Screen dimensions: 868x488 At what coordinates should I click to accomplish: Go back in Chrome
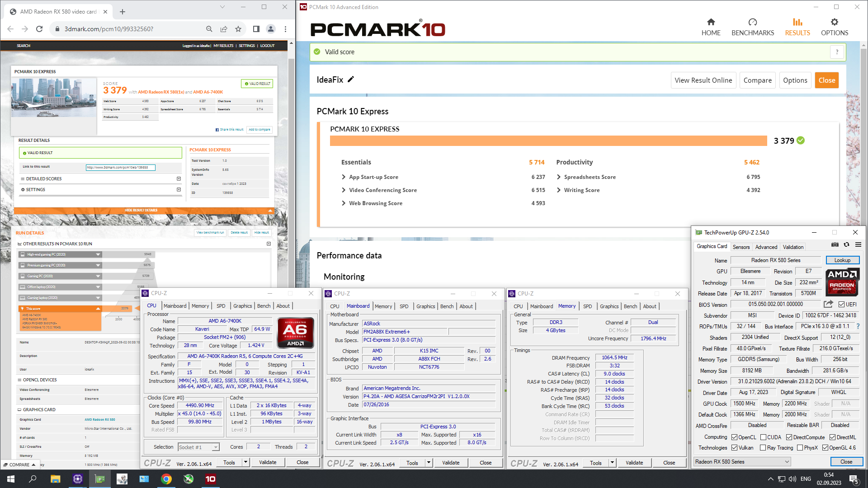point(10,29)
